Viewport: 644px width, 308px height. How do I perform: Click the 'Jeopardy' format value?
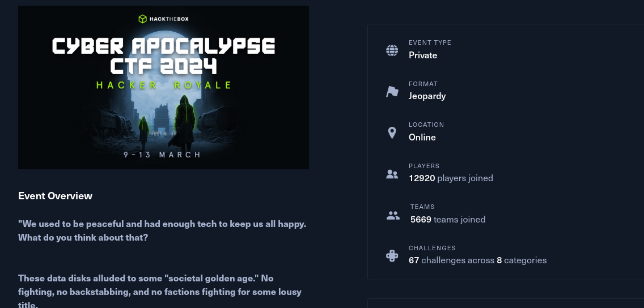pos(427,96)
